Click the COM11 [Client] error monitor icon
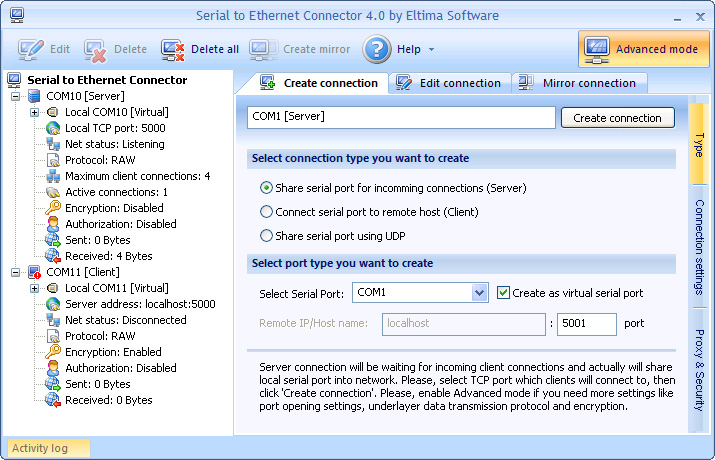Viewport: 715px width, 460px height. (x=35, y=272)
